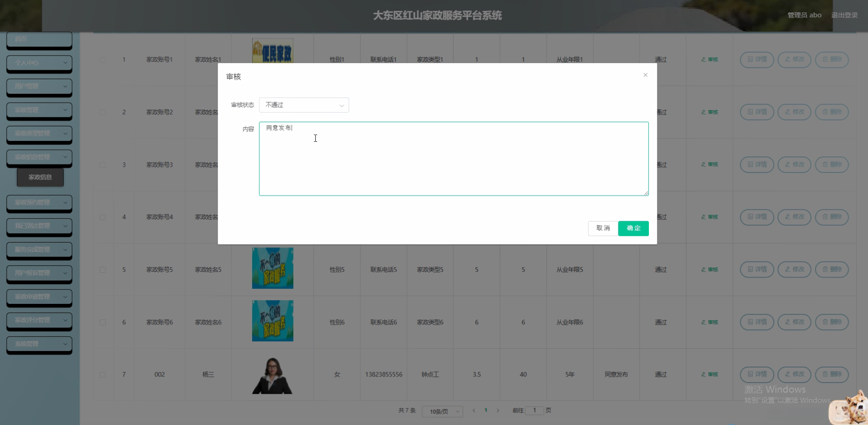Screen dimensions: 868x425
Task: Click the 审核 pen icon for 家政账号1
Action: [709, 59]
